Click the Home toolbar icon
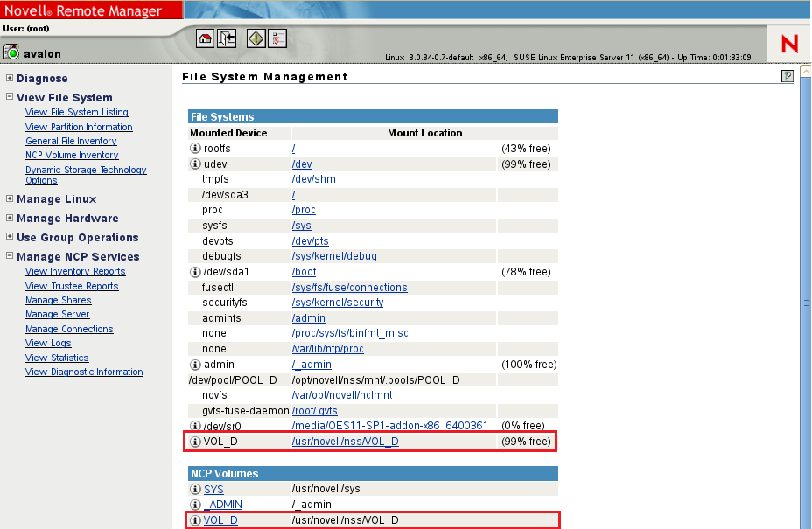 click(205, 38)
